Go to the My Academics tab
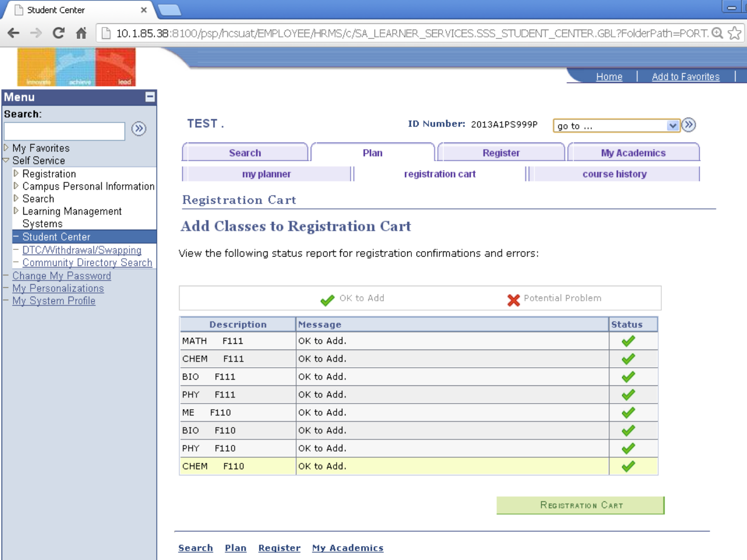Screen dimensions: 747x560 pos(633,152)
